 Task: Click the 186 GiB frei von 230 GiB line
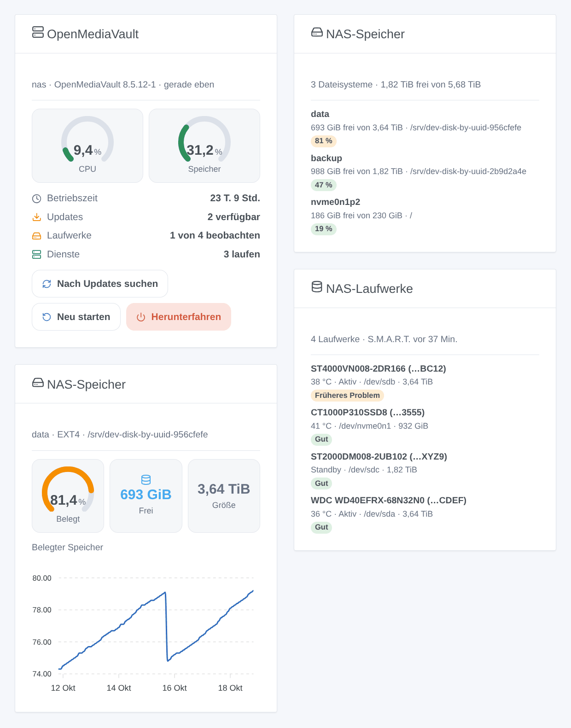(361, 215)
